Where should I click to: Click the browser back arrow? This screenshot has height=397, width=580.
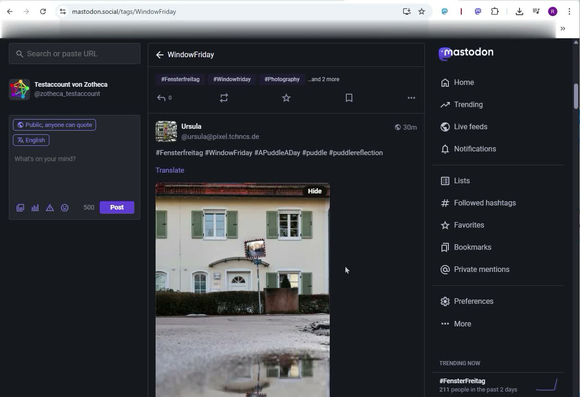10,11
